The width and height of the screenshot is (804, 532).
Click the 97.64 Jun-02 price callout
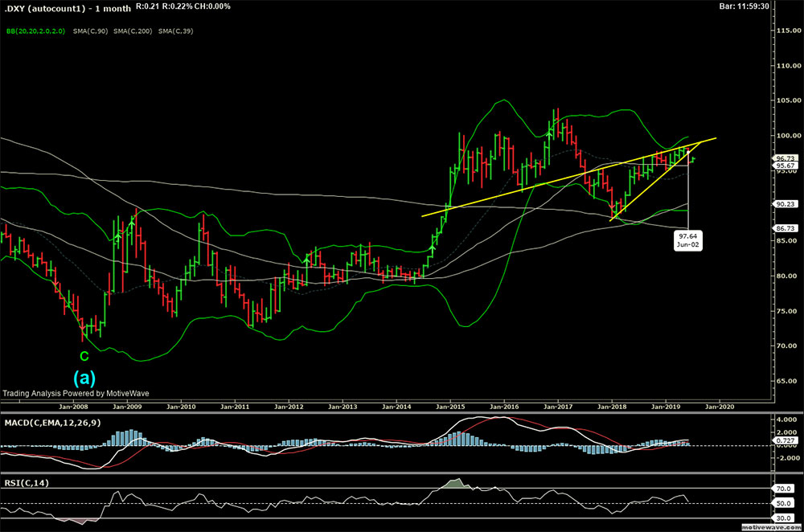[x=687, y=240]
